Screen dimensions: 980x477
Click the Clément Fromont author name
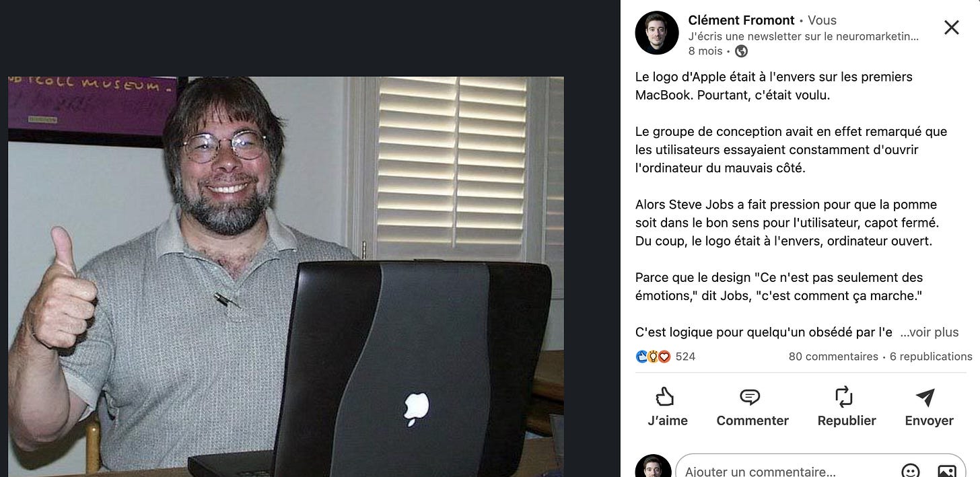[741, 20]
